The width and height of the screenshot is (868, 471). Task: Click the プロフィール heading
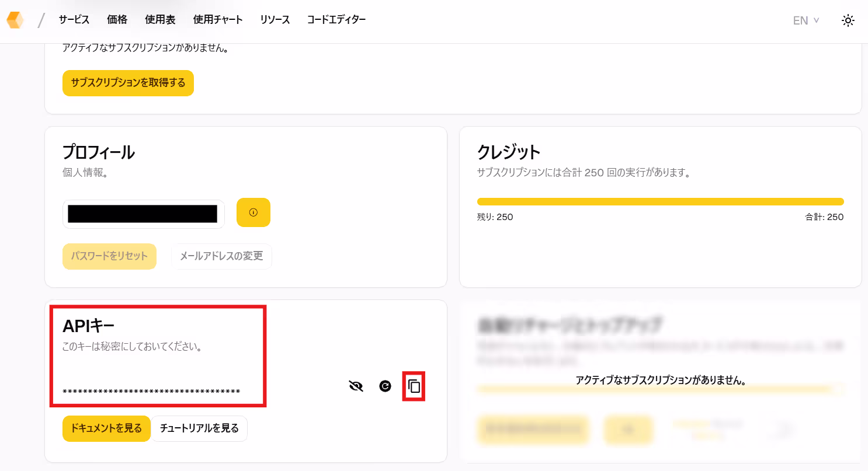tap(99, 152)
